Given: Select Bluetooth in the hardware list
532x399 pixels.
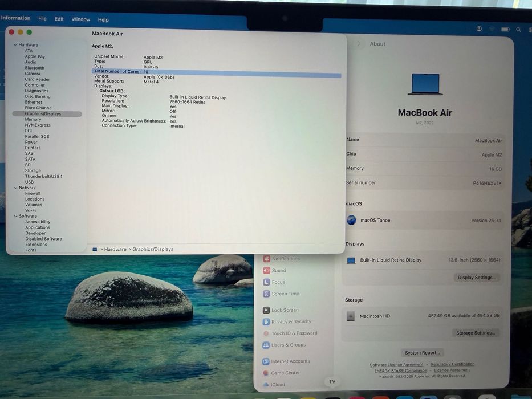Looking at the screenshot, I should point(34,68).
